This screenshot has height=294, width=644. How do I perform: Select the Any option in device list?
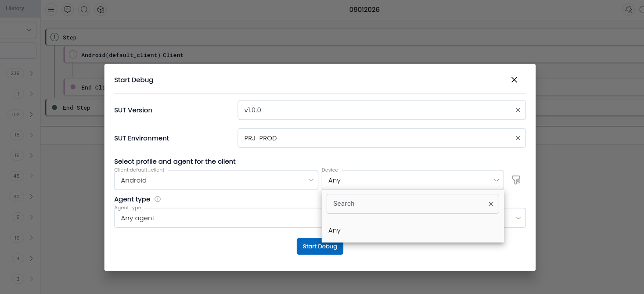tap(335, 230)
